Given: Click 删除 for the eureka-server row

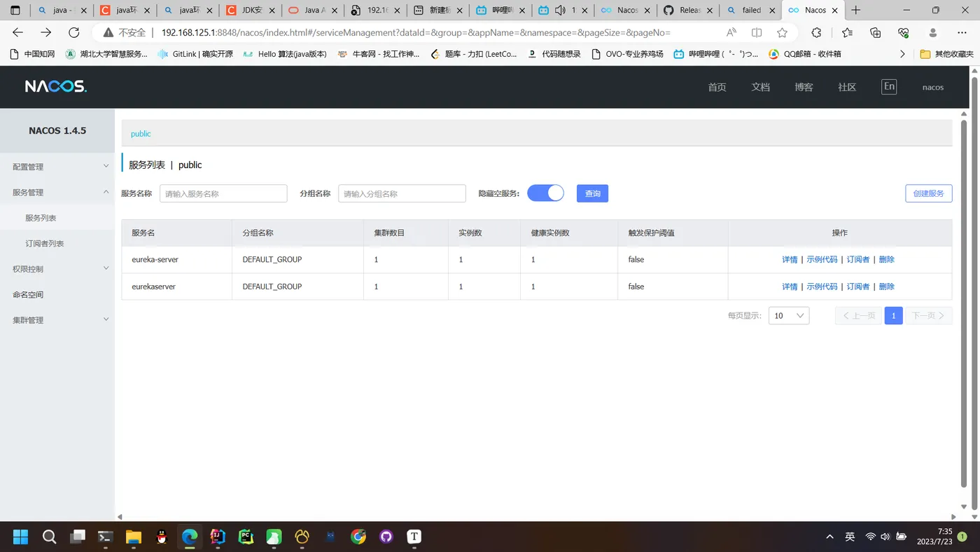Looking at the screenshot, I should click(886, 259).
